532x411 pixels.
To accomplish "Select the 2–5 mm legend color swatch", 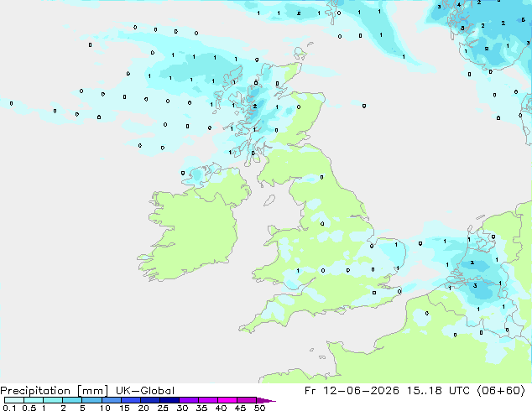I will [x=72, y=400].
